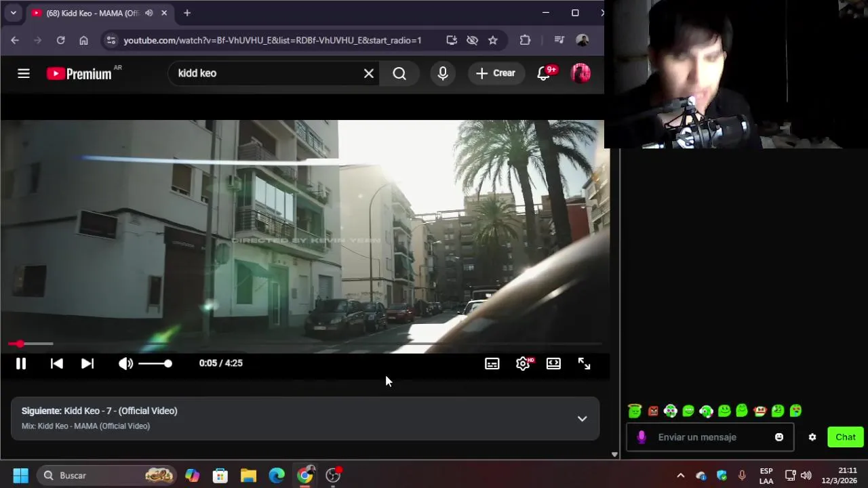The image size is (868, 488).
Task: Pause the video
Action: pos(21,363)
